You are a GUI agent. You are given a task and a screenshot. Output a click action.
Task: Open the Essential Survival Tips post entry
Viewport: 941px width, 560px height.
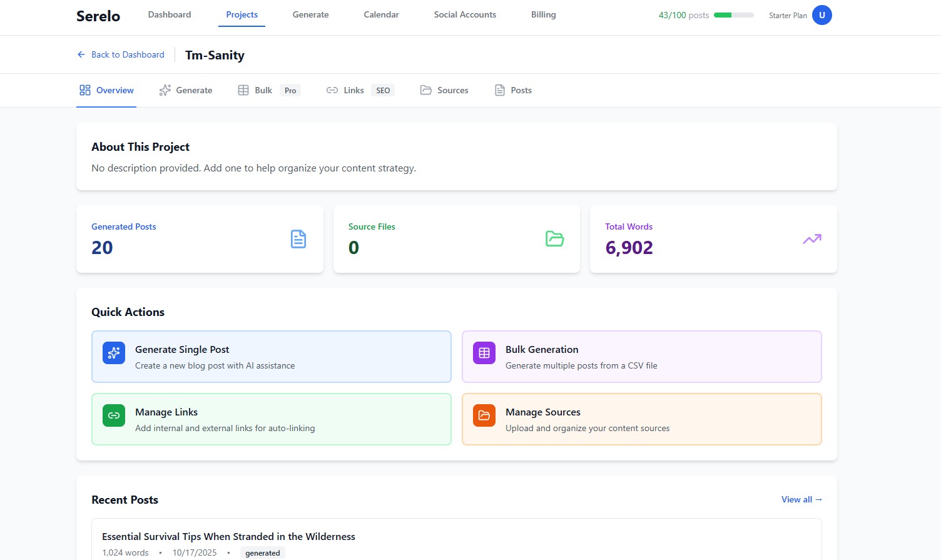click(x=228, y=536)
